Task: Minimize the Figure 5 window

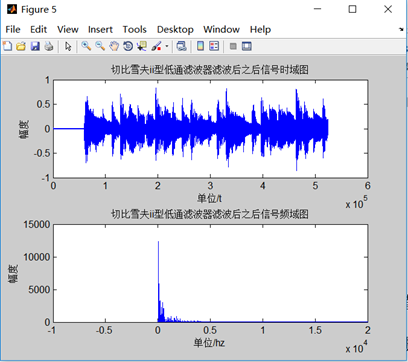Action: coord(318,9)
